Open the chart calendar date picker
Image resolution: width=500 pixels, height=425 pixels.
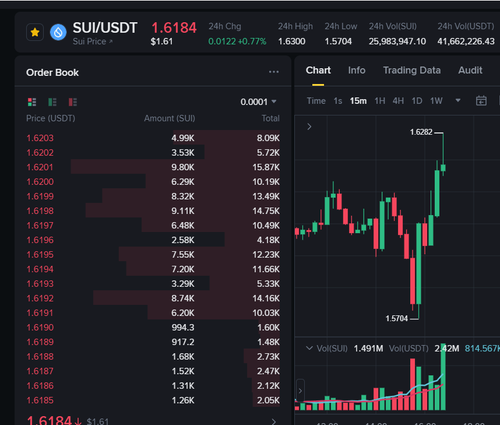[x=481, y=101]
